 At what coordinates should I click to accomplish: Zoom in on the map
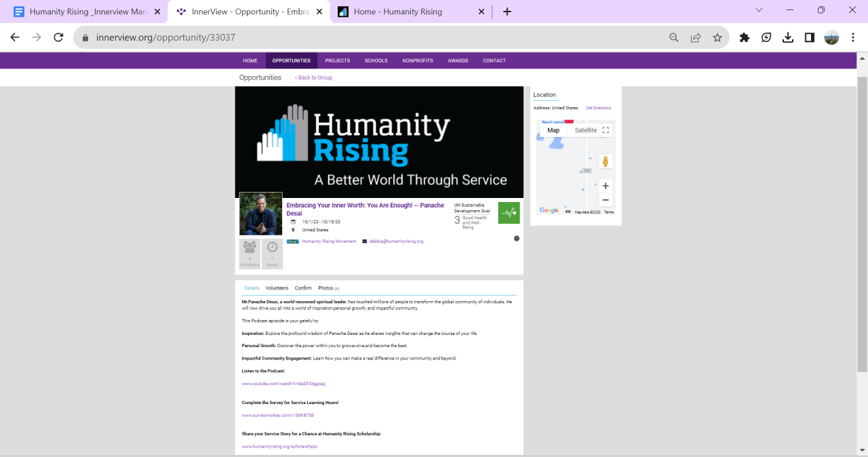pos(606,186)
